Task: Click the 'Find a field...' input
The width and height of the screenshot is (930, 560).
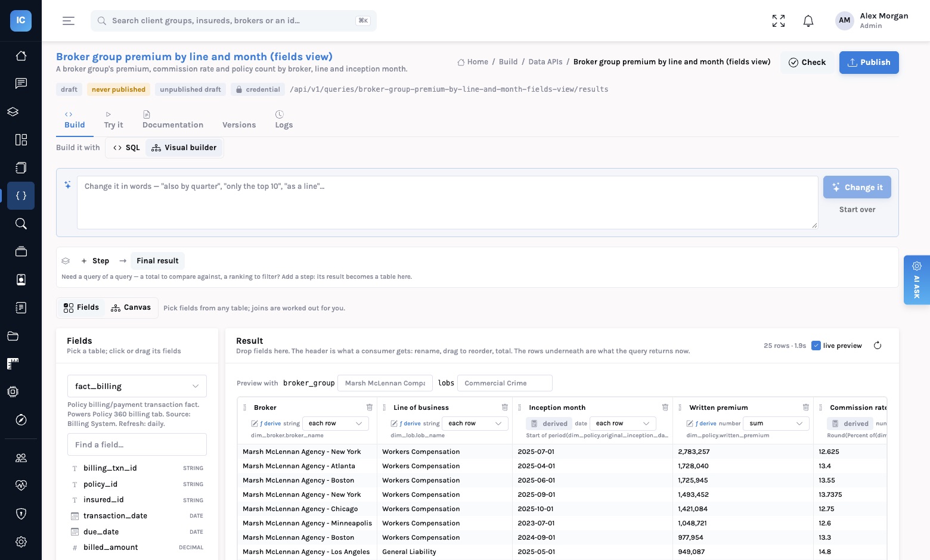Action: click(137, 444)
